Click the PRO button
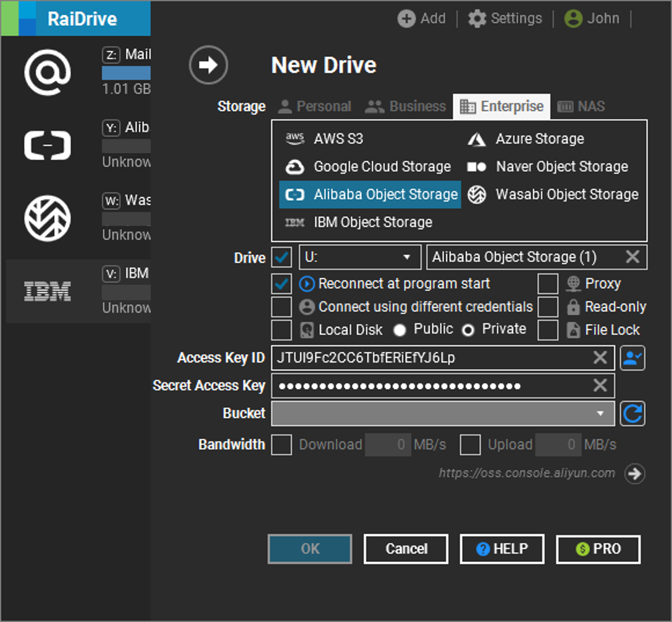The width and height of the screenshot is (672, 622). [x=598, y=548]
